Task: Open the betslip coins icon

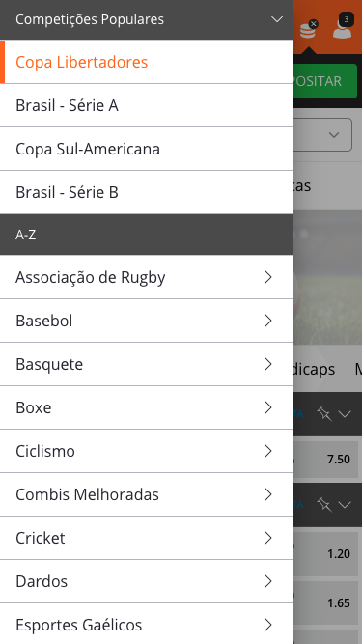Action: click(308, 29)
